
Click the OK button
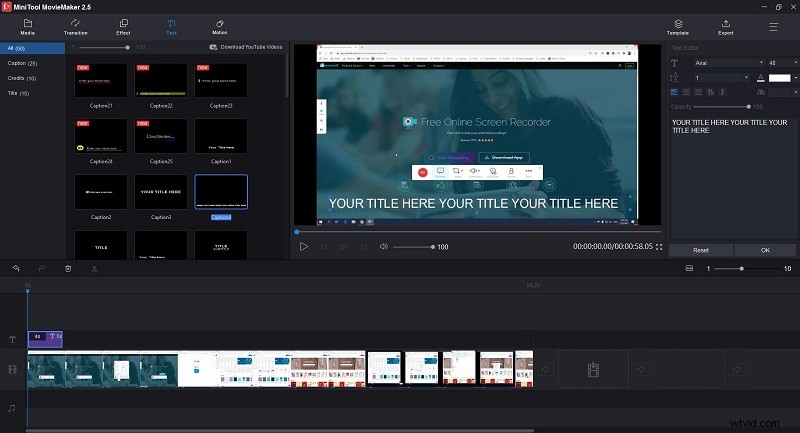pyautogui.click(x=765, y=250)
